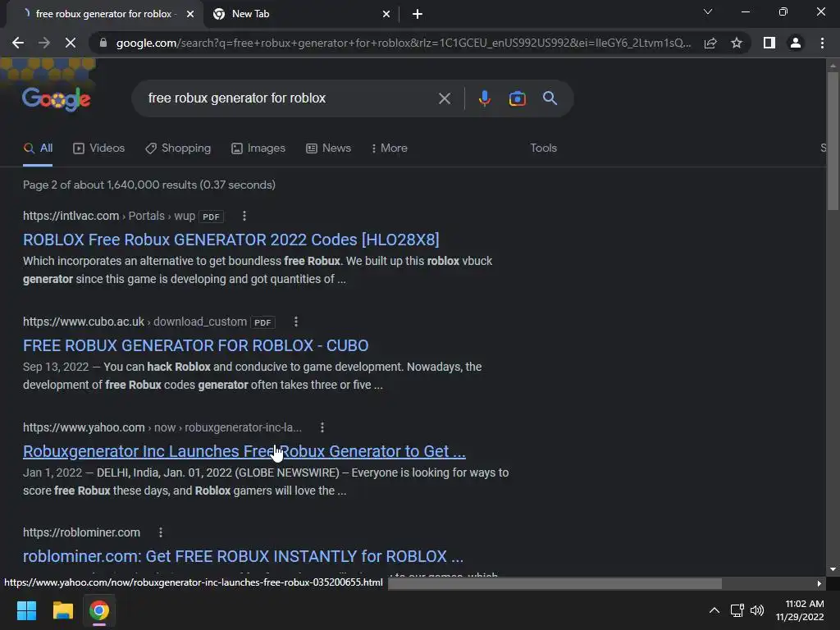Open the Robuxgenerator Inc Launches Yahoo result

click(x=244, y=452)
